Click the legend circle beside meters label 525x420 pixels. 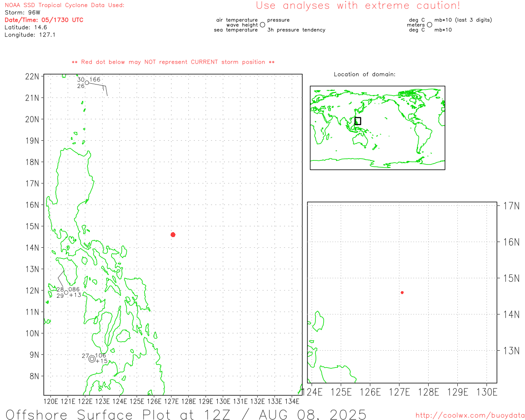(429, 25)
